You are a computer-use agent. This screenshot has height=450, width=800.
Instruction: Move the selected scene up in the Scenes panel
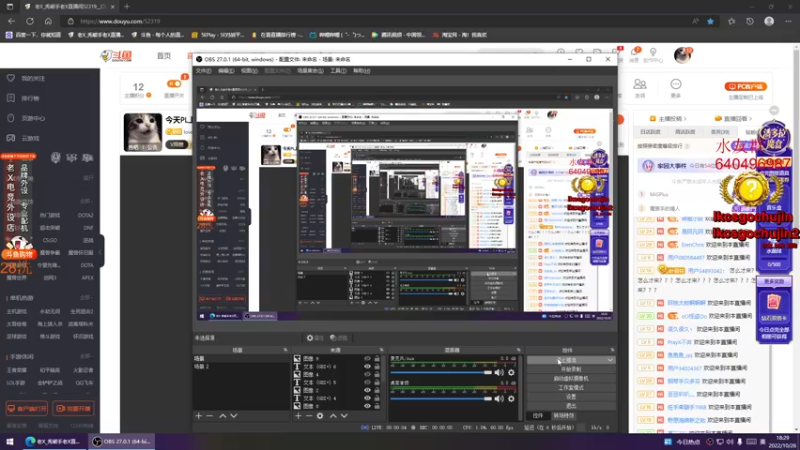(222, 416)
